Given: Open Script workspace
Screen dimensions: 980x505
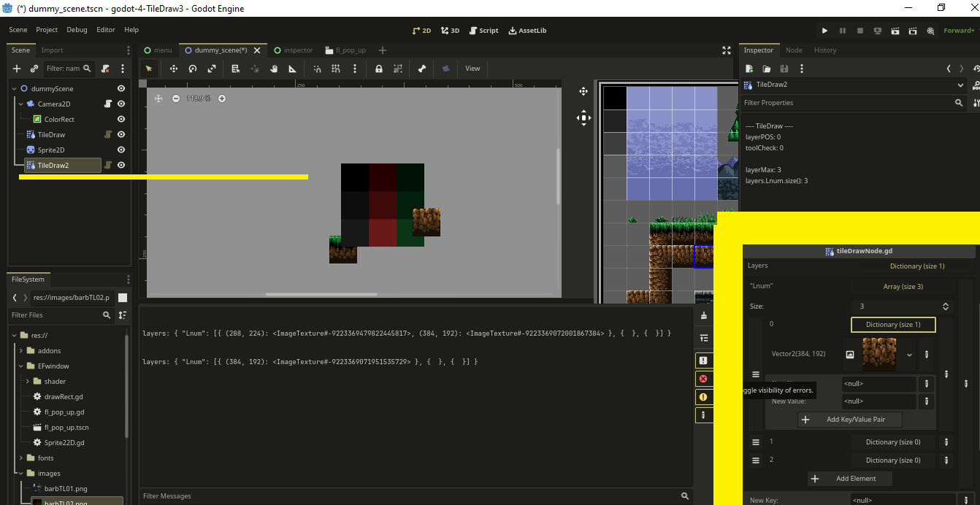Looking at the screenshot, I should [483, 31].
